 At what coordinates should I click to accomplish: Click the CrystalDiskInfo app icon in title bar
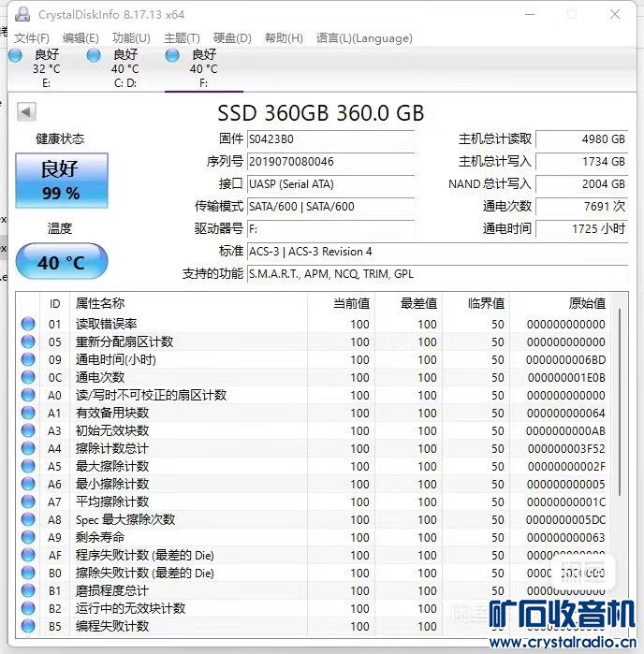click(x=22, y=14)
